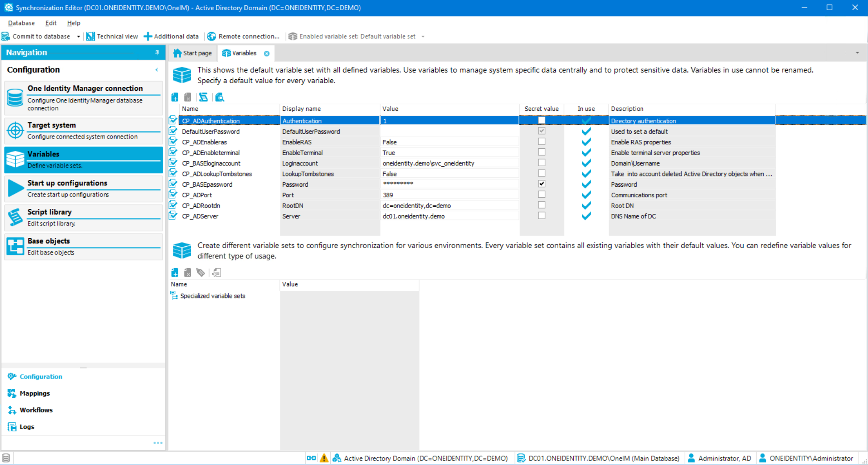The image size is (868, 465).
Task: Toggle Secret value checkbox for CP_ADLookupTombstones
Action: [x=542, y=173]
